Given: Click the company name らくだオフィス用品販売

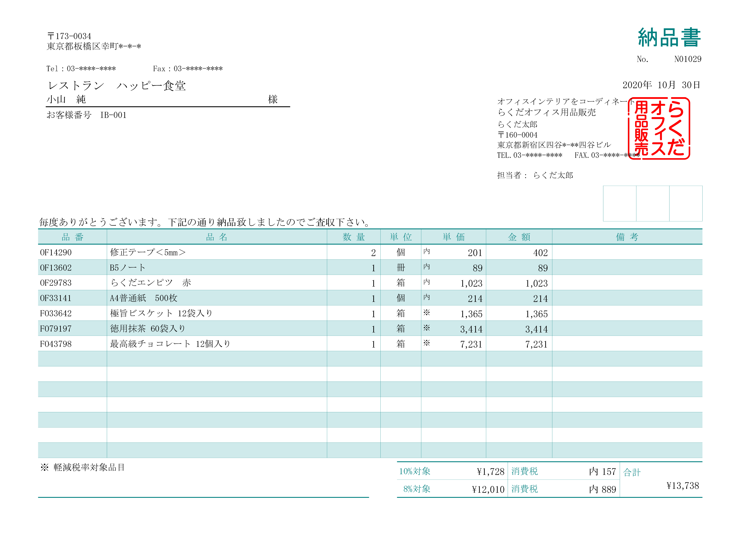Looking at the screenshot, I should pyautogui.click(x=547, y=112).
